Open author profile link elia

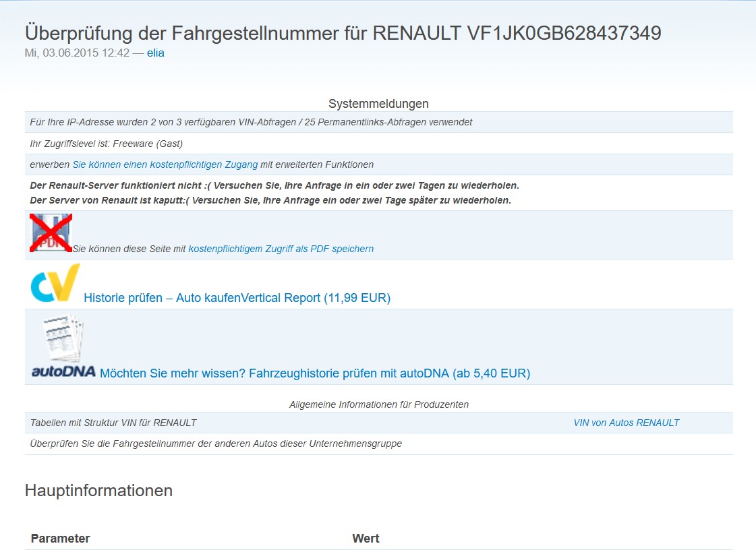tap(155, 53)
